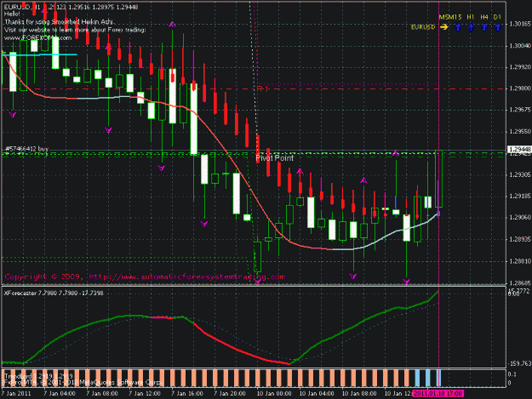This screenshot has width=532, height=399.
Task: Click the H1 timeframe heading
Action: pos(470,17)
